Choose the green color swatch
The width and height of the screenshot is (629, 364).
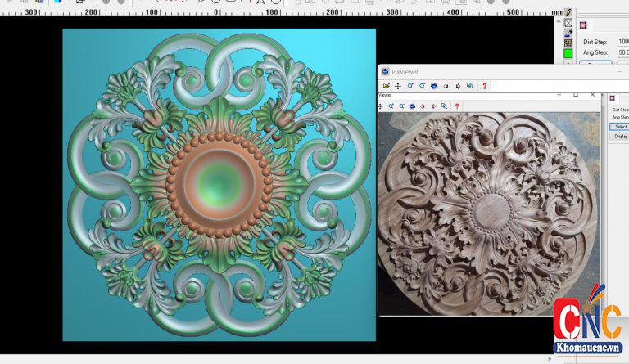568,53
